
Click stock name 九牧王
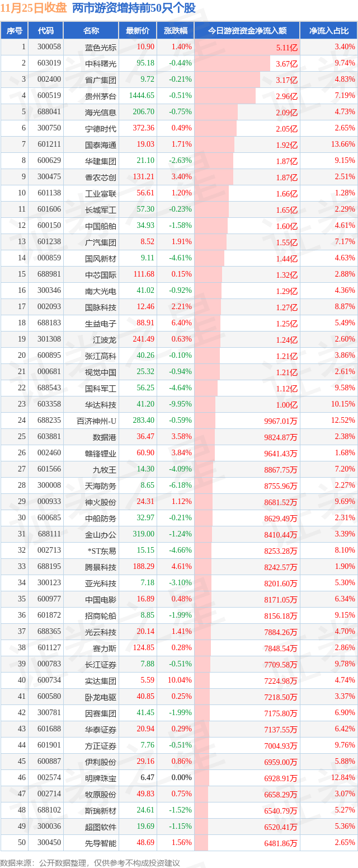105,469
